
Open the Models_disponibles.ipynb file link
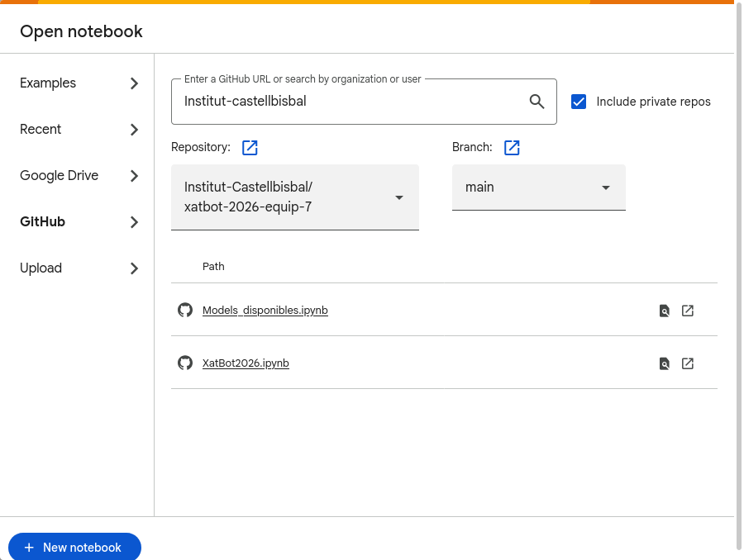(265, 311)
